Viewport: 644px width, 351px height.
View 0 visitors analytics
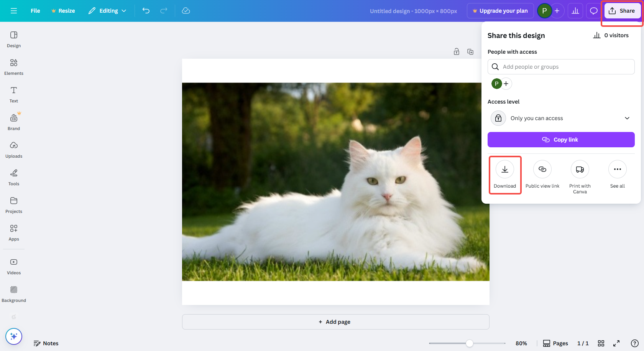(611, 35)
